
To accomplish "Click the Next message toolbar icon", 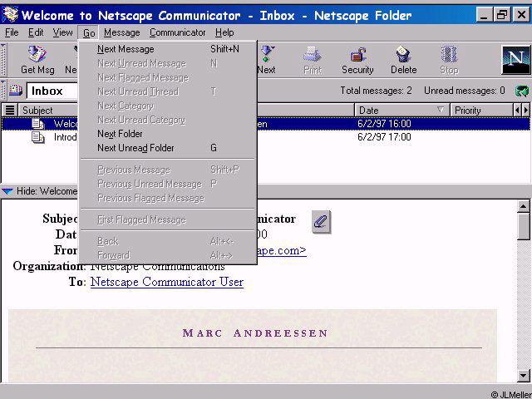I will click(x=268, y=54).
